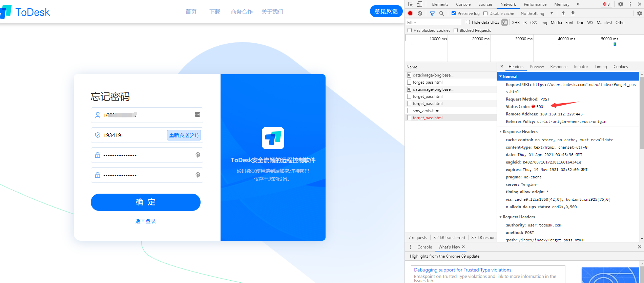The width and height of the screenshot is (644, 283).
Task: Filter requests by XHR
Action: [x=516, y=22]
